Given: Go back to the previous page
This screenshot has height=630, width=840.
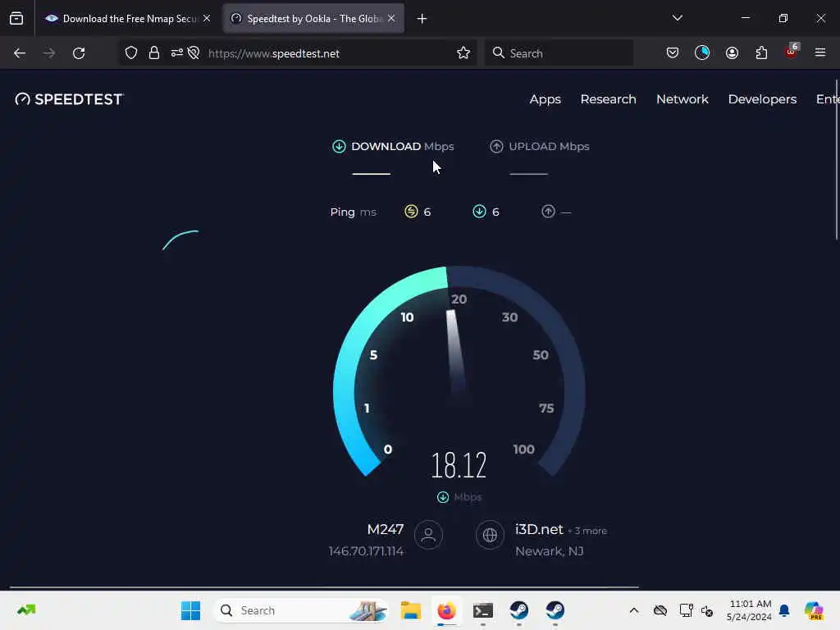Looking at the screenshot, I should (20, 53).
